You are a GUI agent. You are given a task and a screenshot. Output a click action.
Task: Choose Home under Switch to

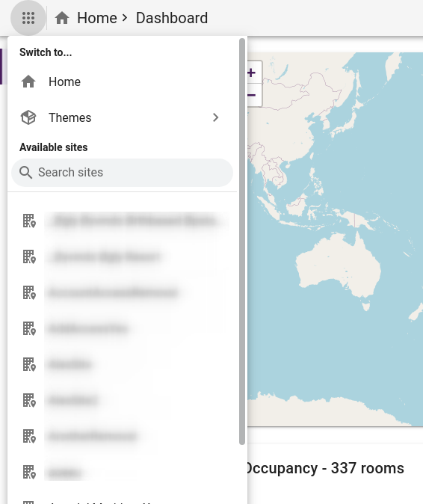pos(122,82)
